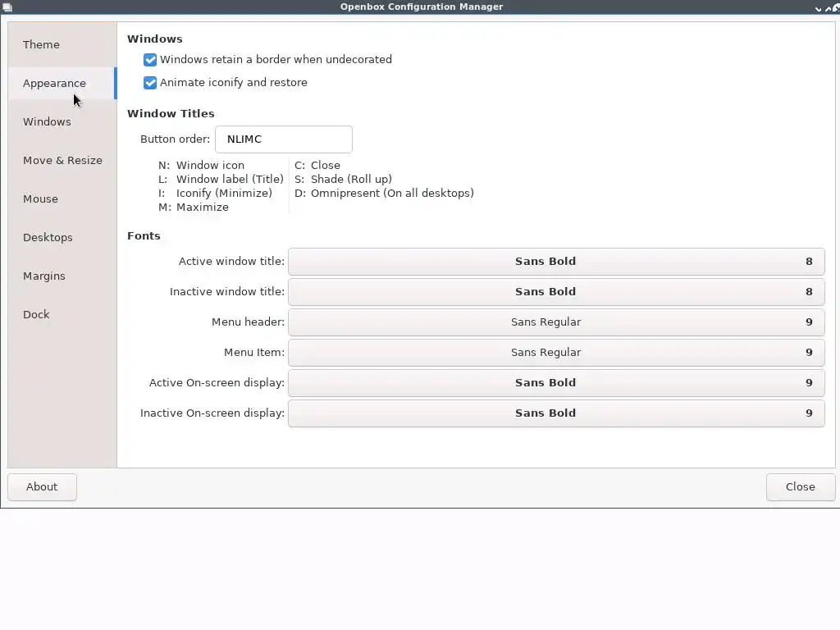Click the Close button at bottom right
The width and height of the screenshot is (840, 630).
[801, 487]
